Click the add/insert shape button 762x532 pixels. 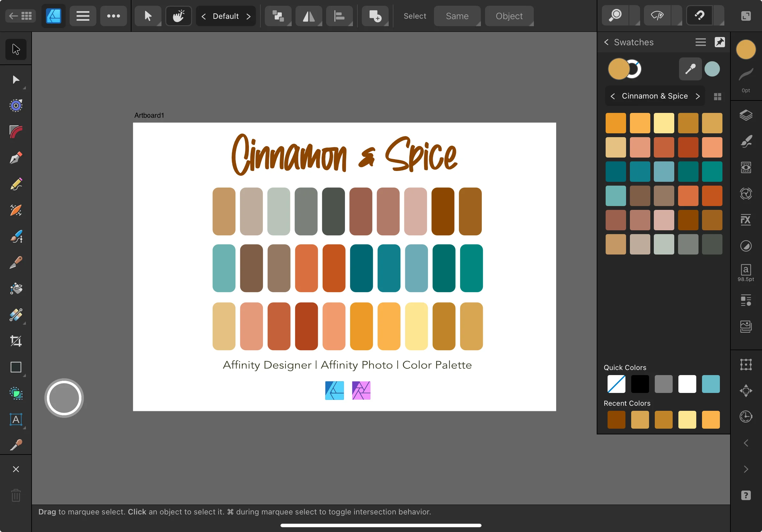coord(375,16)
